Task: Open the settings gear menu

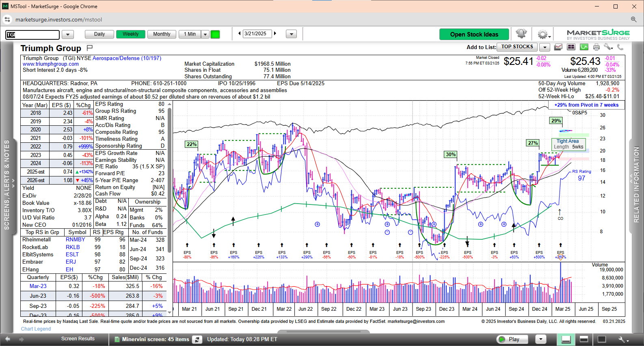Action: coord(543,34)
